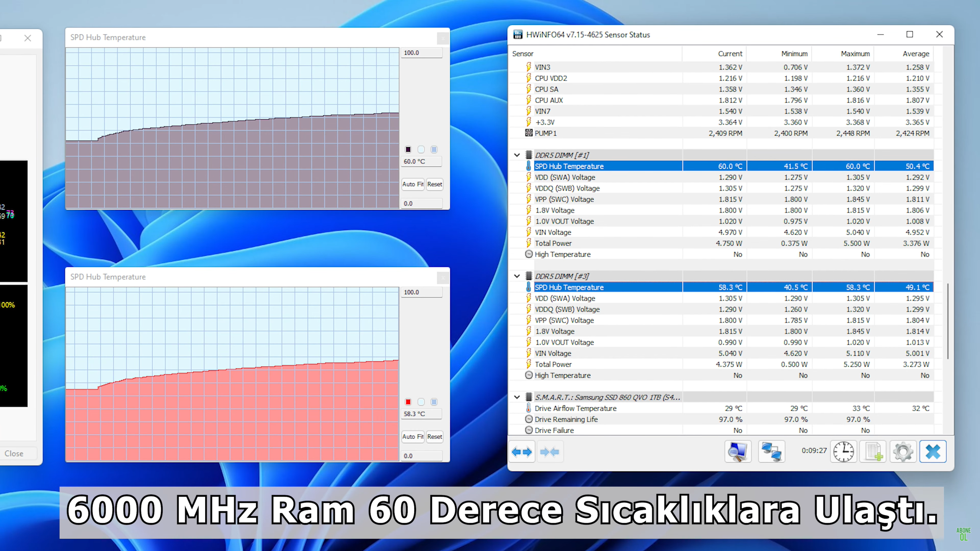Viewport: 980px width, 551px height.
Task: Close the top SPD Hub Temperature graph window
Action: [x=443, y=38]
